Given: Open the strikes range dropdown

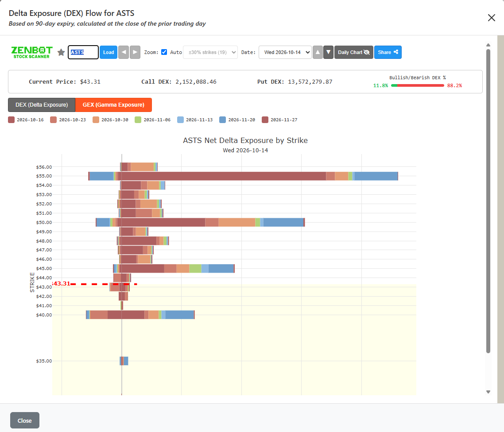Looking at the screenshot, I should pos(210,52).
